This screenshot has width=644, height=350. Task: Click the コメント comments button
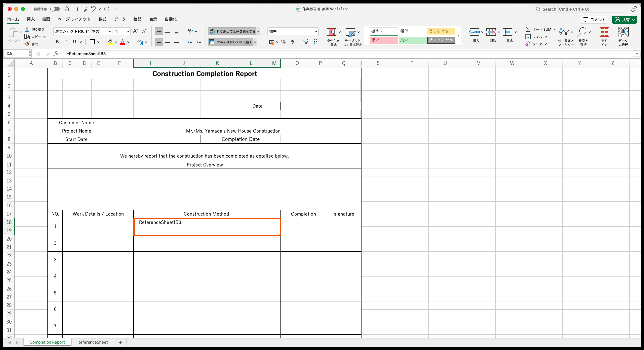594,20
